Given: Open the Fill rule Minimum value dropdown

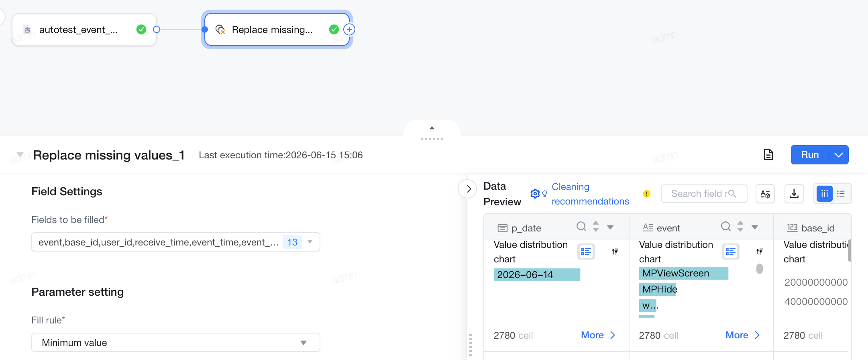Looking at the screenshot, I should (176, 342).
